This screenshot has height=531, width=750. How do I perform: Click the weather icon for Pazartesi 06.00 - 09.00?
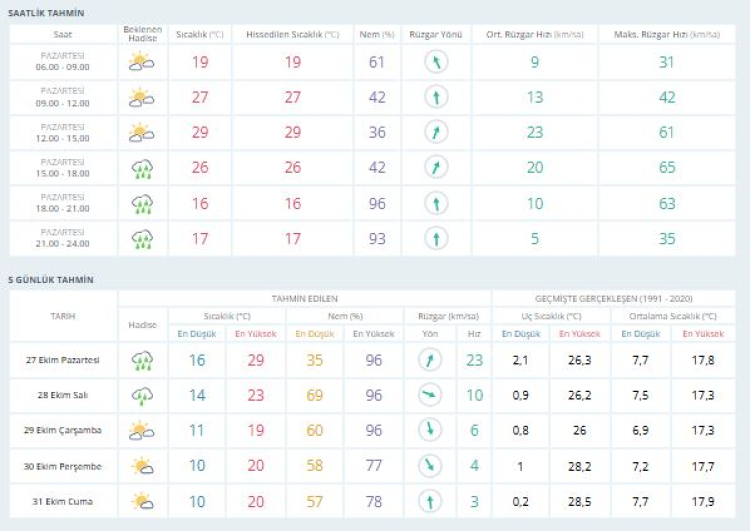[x=142, y=62]
